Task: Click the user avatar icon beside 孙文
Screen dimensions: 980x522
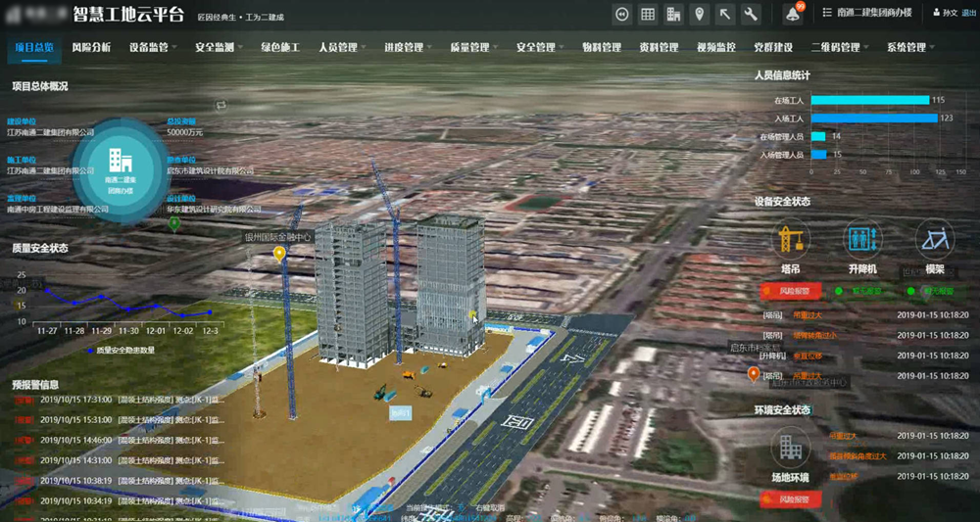Action: 936,13
